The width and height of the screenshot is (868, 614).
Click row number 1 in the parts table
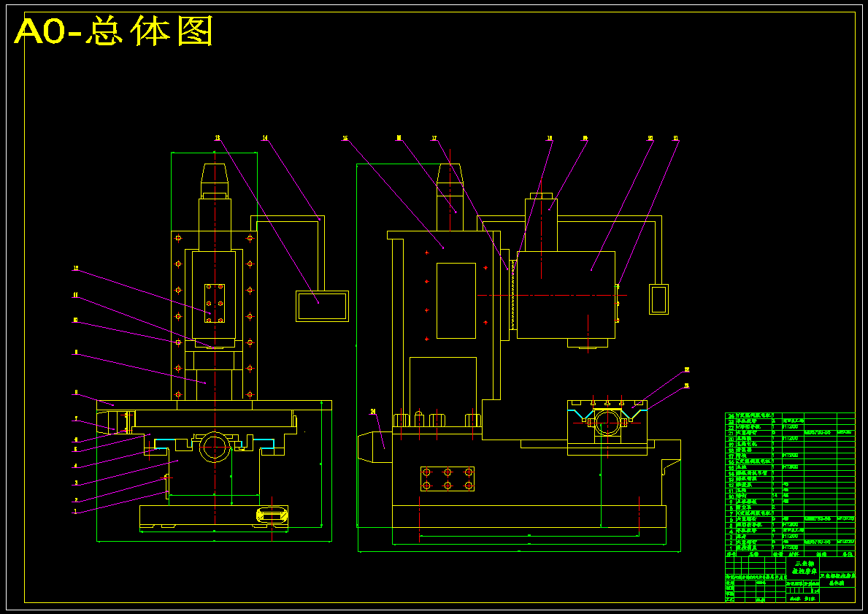730,548
